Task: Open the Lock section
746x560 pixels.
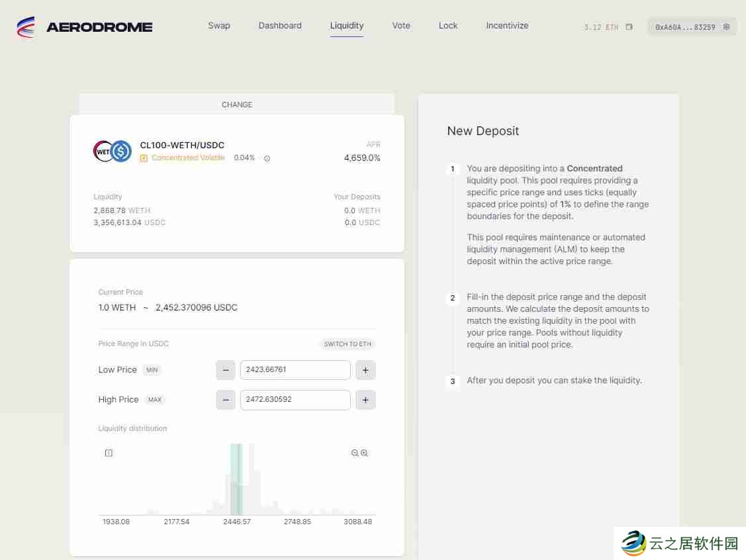Action: [448, 26]
